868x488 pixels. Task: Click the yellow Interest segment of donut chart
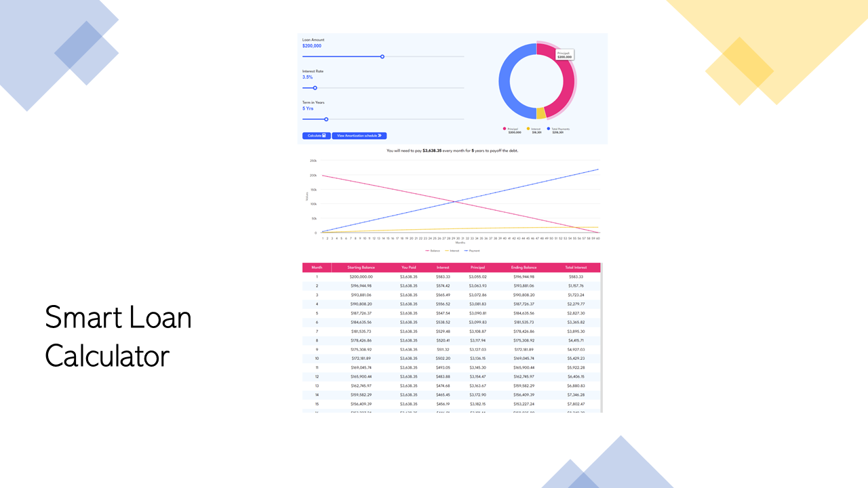click(x=540, y=113)
